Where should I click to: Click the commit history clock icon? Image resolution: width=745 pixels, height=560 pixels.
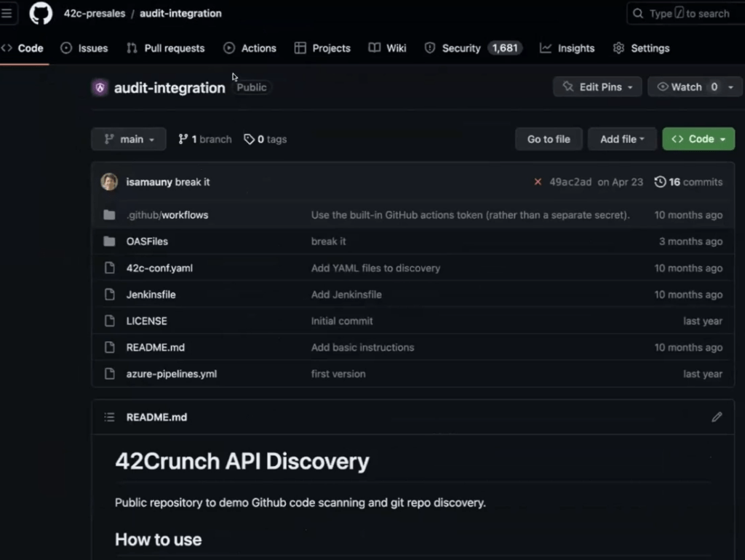coord(661,182)
